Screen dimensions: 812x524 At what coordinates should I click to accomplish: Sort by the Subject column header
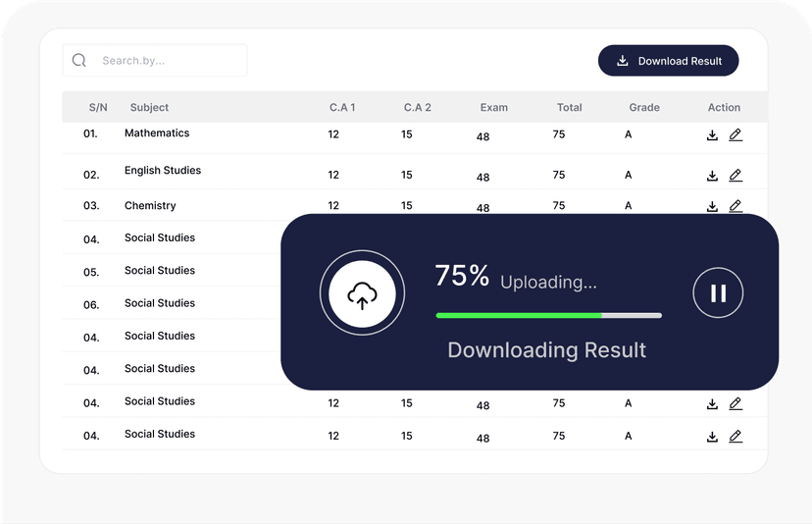[x=149, y=108]
